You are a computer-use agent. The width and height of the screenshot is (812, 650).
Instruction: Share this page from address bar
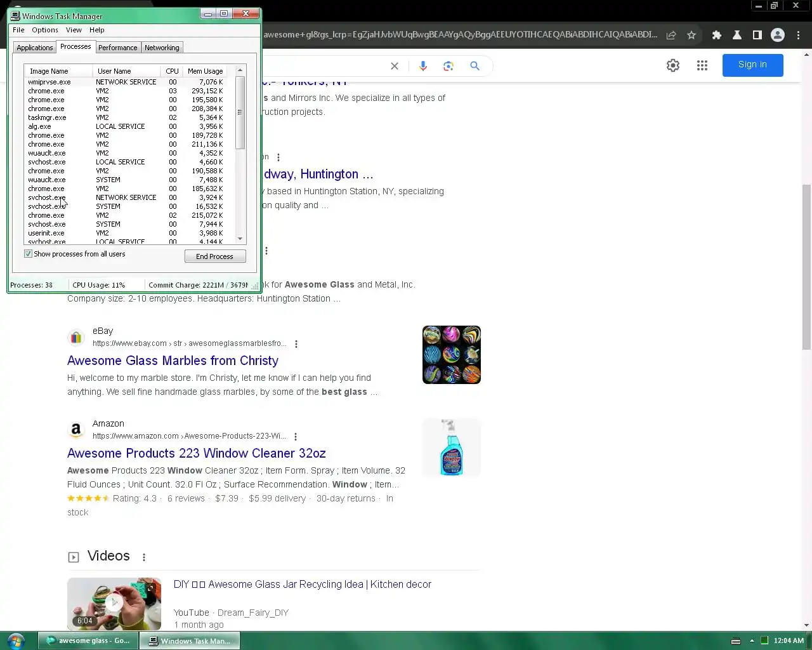click(x=671, y=35)
